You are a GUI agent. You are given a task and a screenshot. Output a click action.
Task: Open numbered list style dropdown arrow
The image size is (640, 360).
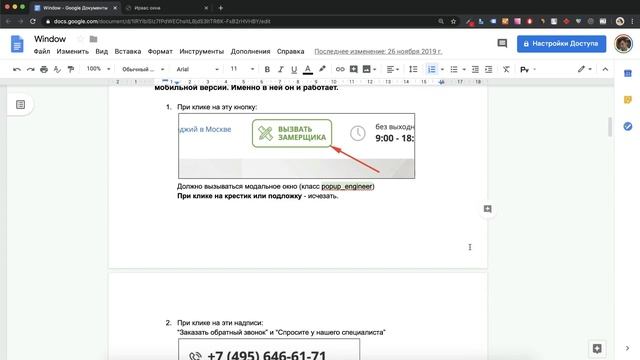(x=442, y=69)
